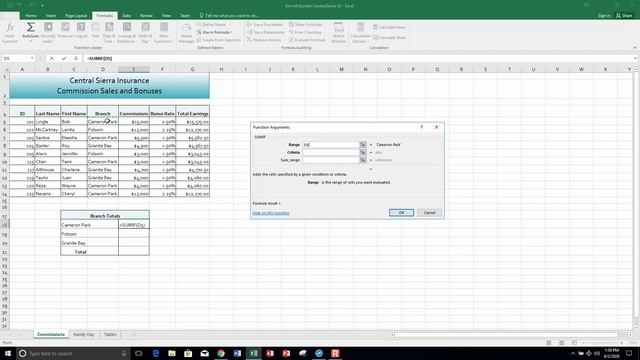Open the View ribbon tab
The width and height of the screenshot is (640, 360).
pyautogui.click(x=166, y=16)
